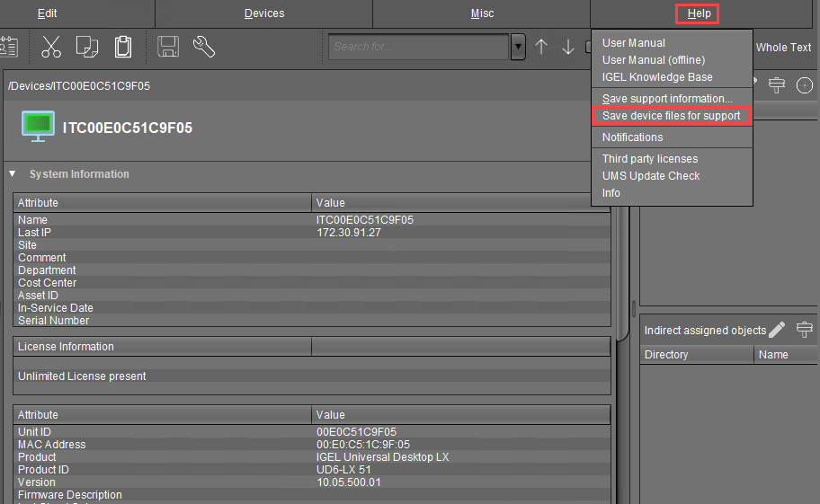The height and width of the screenshot is (504, 820).
Task: Edit indirect assigned objects with pencil icon
Action: pos(778,330)
